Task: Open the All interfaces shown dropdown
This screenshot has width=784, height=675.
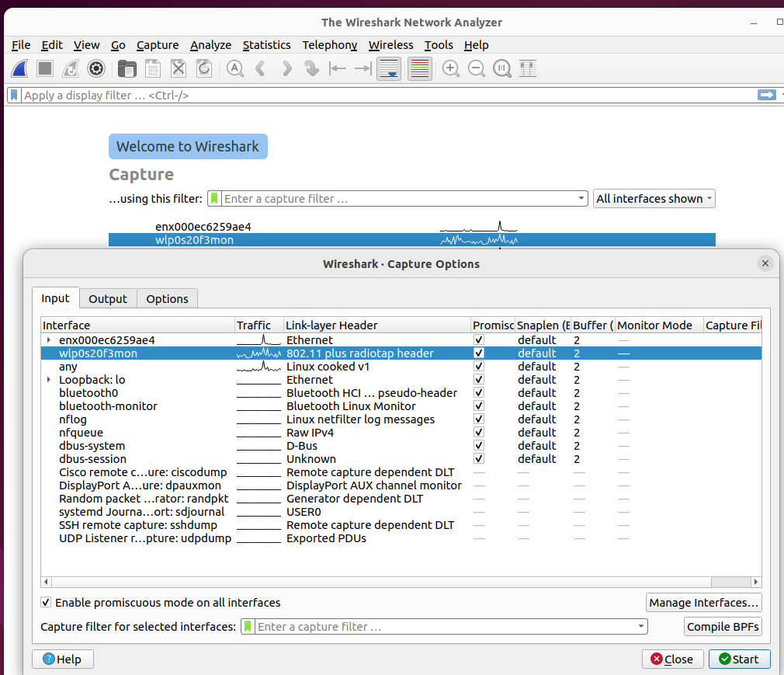Action: 654,199
